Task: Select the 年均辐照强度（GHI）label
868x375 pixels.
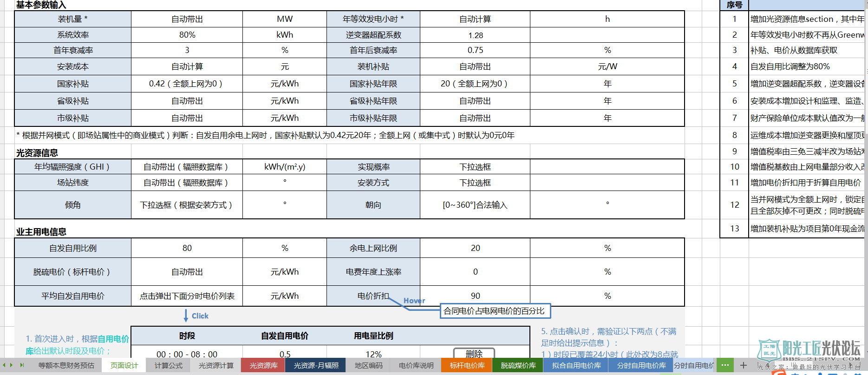Action: pyautogui.click(x=73, y=167)
